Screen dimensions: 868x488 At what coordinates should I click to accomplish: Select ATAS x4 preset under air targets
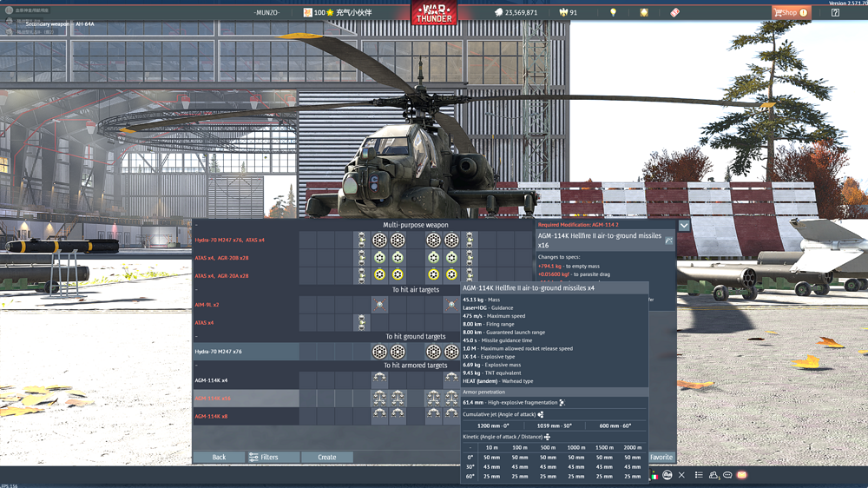pos(246,322)
